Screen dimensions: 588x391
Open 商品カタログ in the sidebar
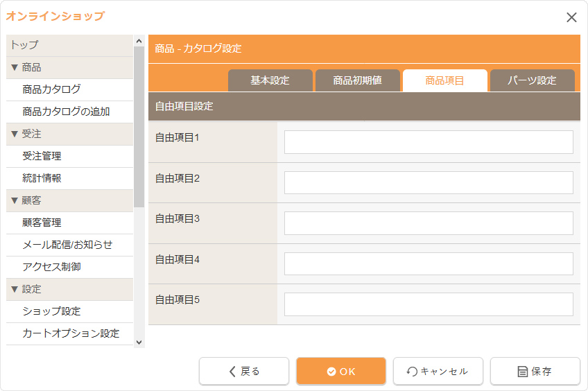51,89
